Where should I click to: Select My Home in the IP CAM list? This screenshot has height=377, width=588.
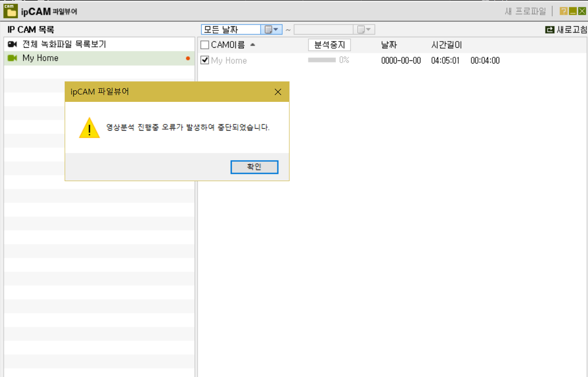click(99, 58)
